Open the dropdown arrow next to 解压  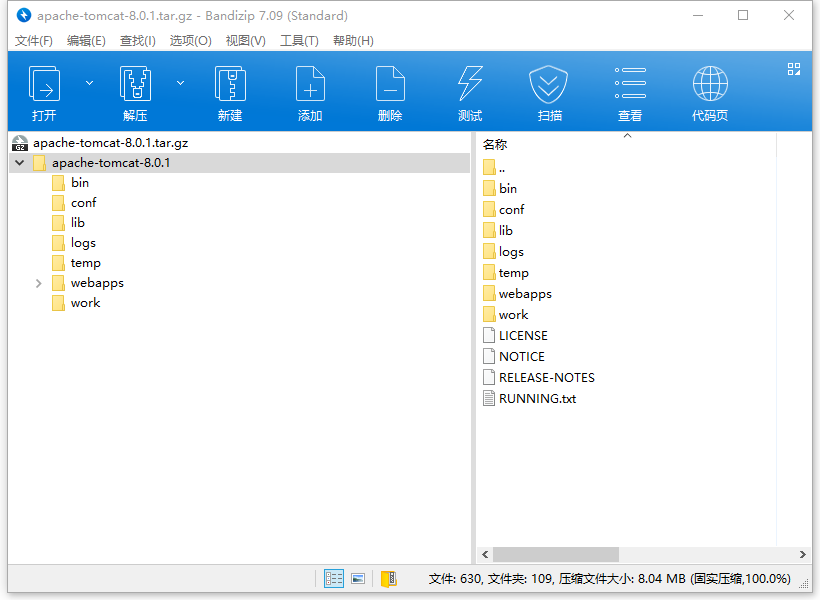[180, 83]
